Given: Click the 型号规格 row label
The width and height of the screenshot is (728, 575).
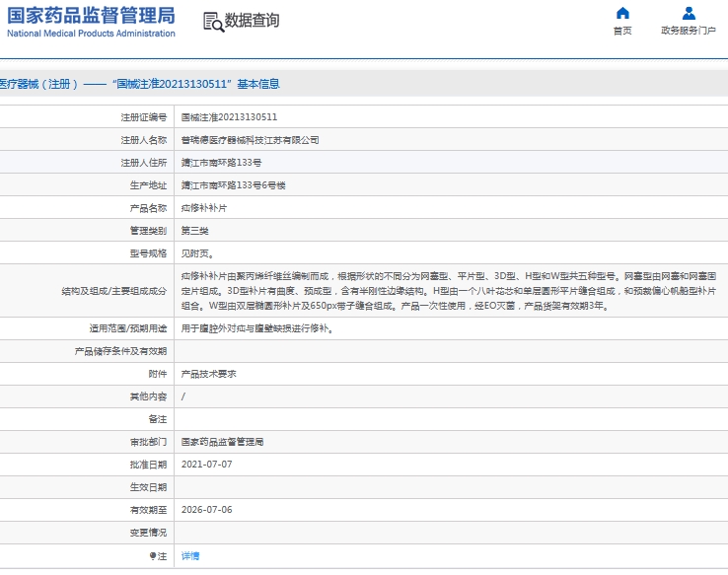Looking at the screenshot, I should coord(148,253).
